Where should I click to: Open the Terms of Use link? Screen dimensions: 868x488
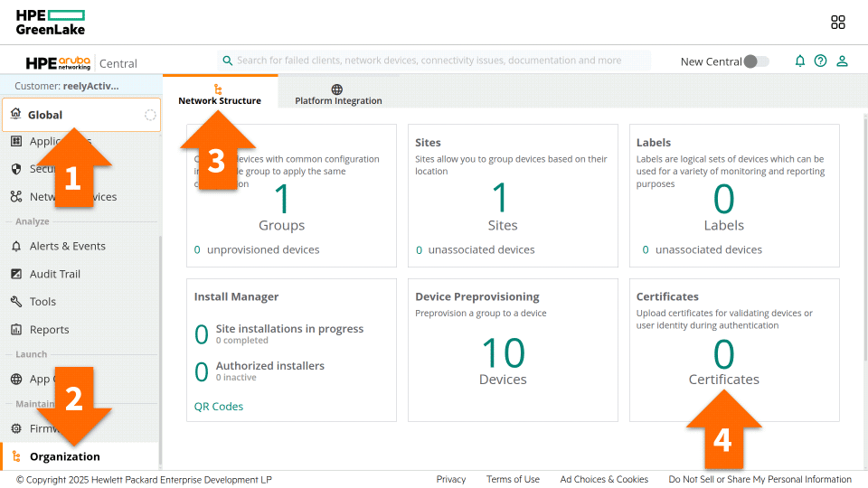click(x=513, y=479)
